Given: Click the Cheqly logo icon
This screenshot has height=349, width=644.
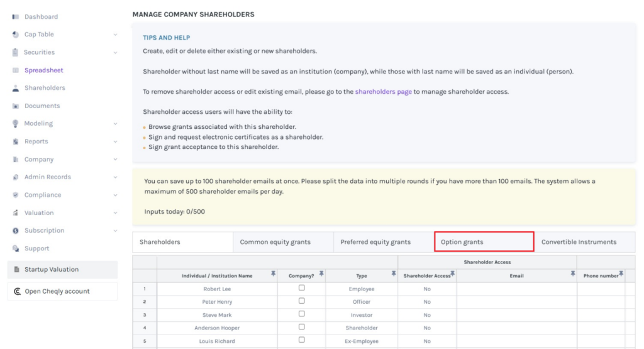Looking at the screenshot, I should pos(18,292).
